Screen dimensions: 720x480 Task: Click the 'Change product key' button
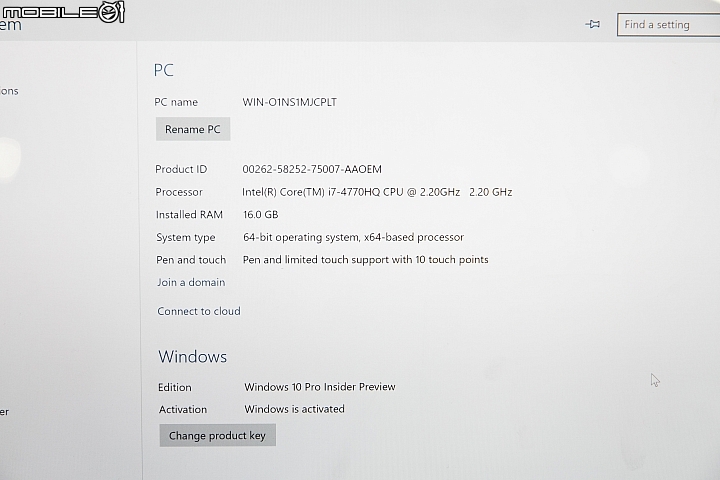click(218, 435)
